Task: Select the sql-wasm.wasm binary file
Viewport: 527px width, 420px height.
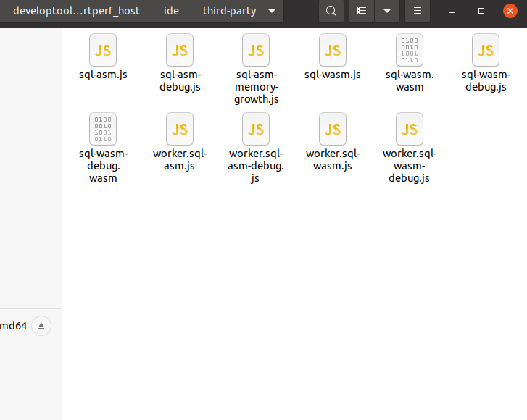Action: coord(409,49)
